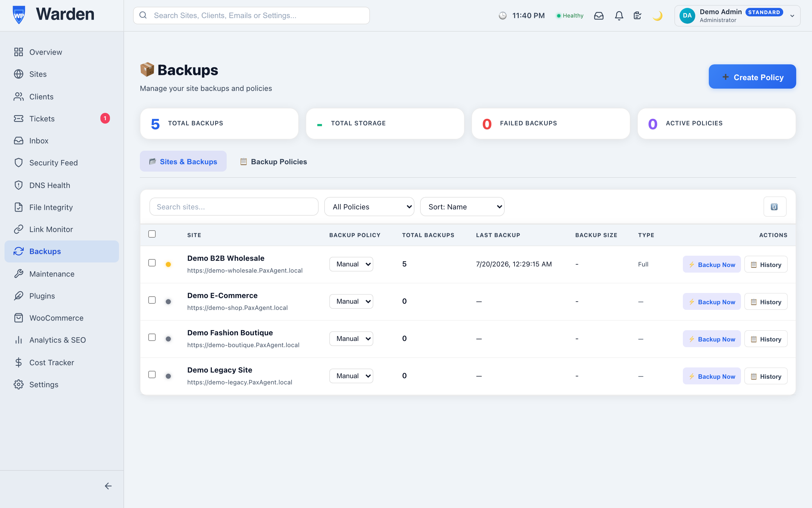The image size is (812, 508).
Task: View History for Demo Fashion Boutique
Action: pos(766,339)
